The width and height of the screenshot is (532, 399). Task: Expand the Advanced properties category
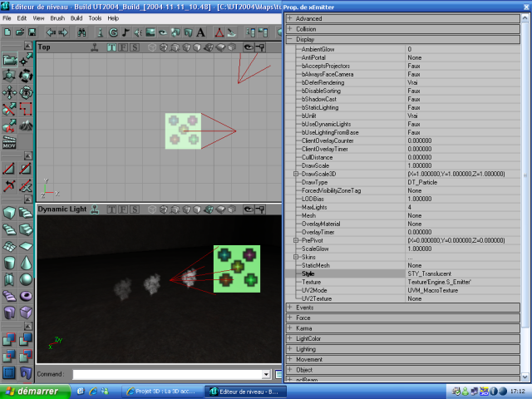click(x=289, y=17)
